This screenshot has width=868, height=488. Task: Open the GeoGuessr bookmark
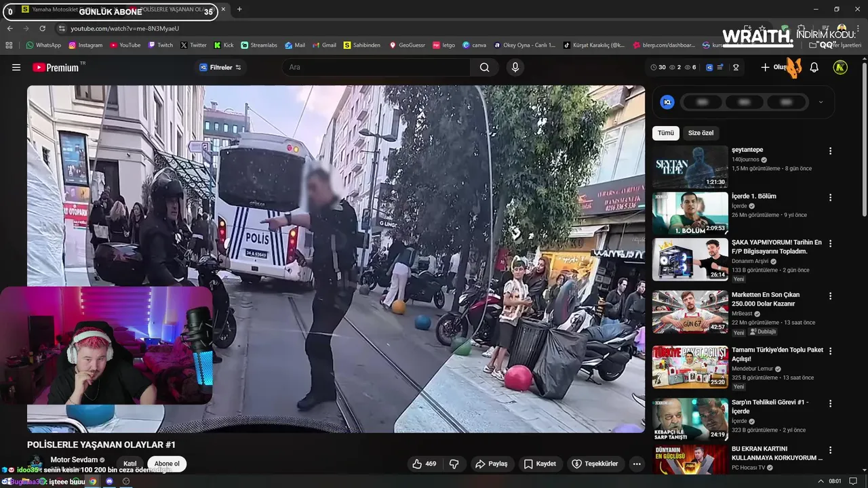point(407,45)
